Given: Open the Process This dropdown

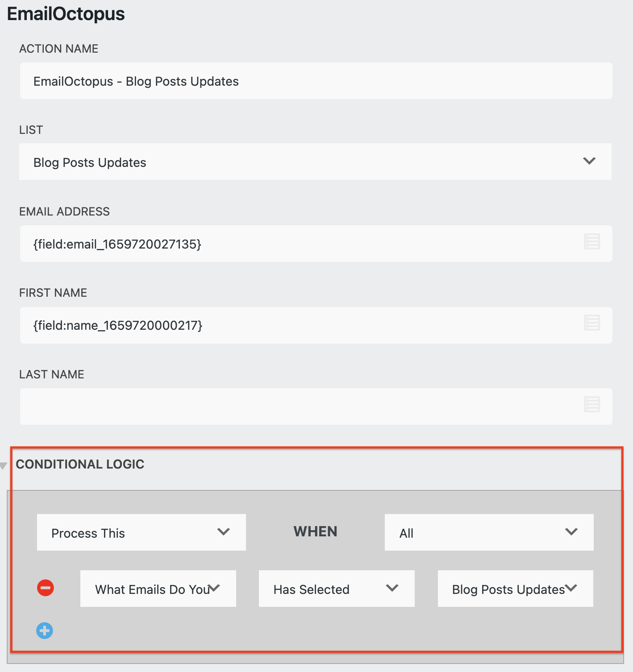Looking at the screenshot, I should point(141,532).
